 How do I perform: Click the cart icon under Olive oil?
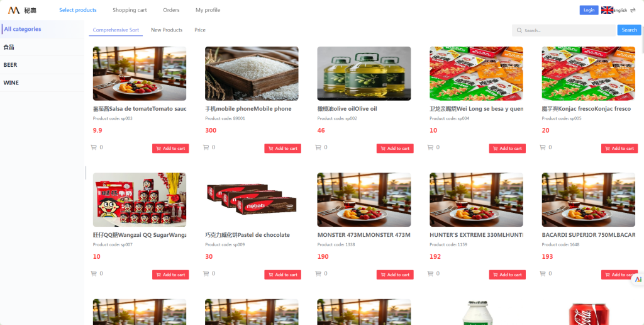[x=318, y=147]
